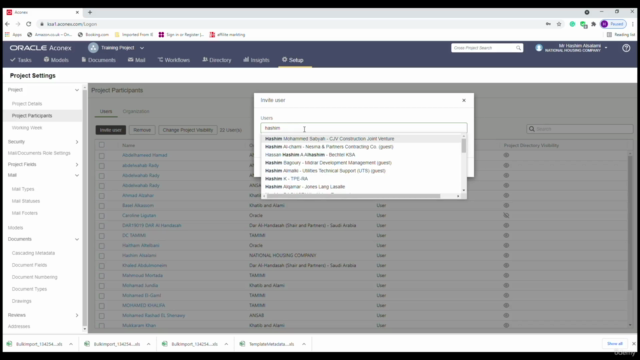Screen dimensions: 640x360
Task: Open the user account dropdown arrow
Action: click(x=606, y=48)
